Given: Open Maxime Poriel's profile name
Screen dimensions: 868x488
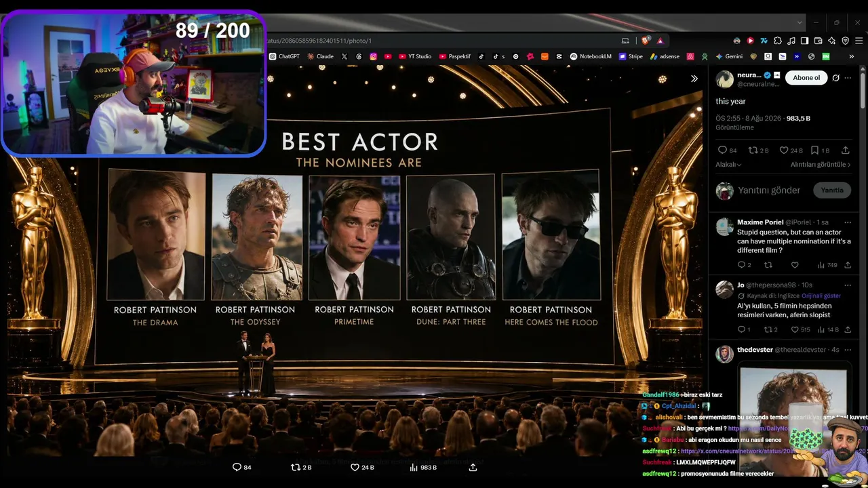Looking at the screenshot, I should 760,222.
